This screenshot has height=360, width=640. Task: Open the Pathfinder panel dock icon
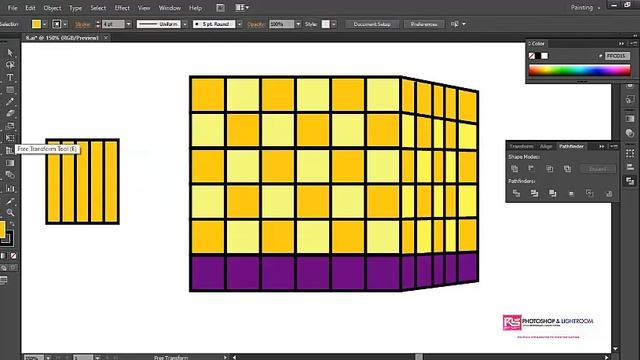(x=630, y=181)
